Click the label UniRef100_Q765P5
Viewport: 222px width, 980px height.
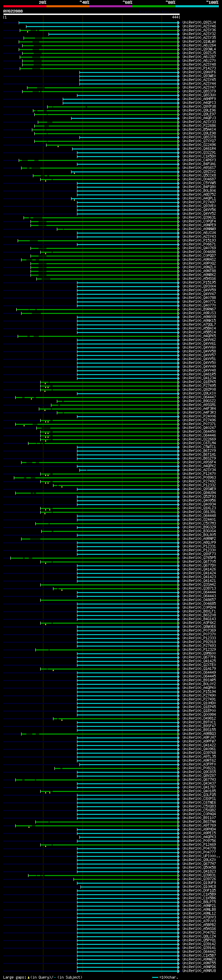pos(199,558)
